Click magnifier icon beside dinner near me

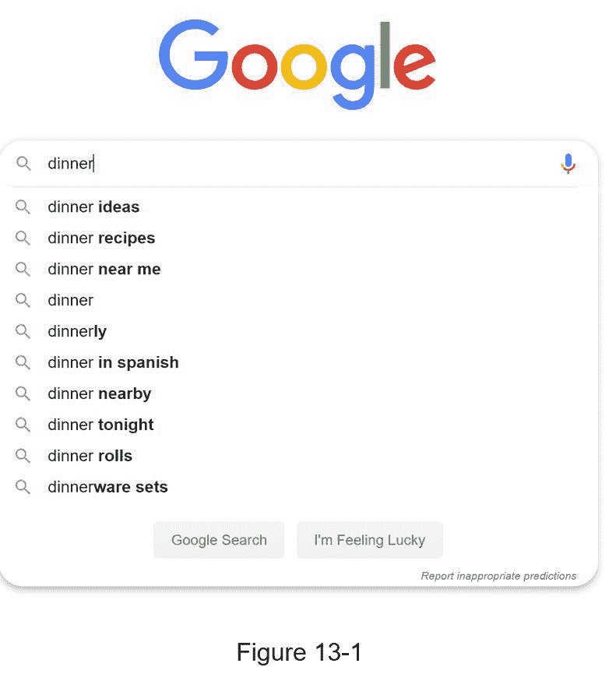coord(23,269)
